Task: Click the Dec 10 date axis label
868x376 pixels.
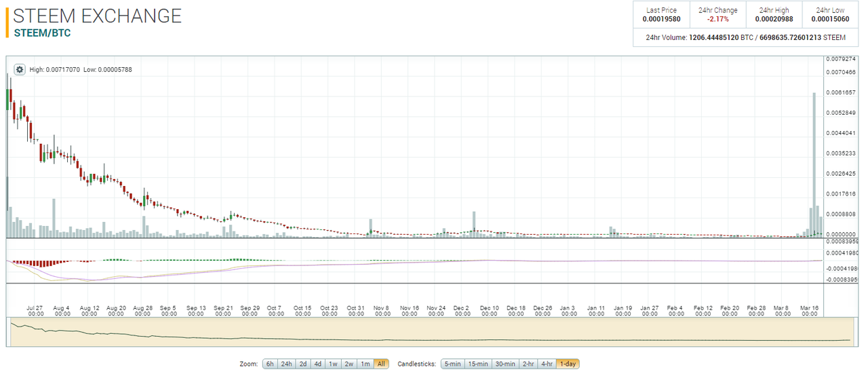Action: click(489, 310)
